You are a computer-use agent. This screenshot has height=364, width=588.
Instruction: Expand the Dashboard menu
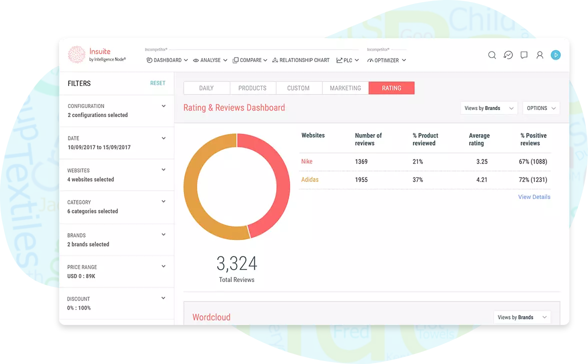167,60
